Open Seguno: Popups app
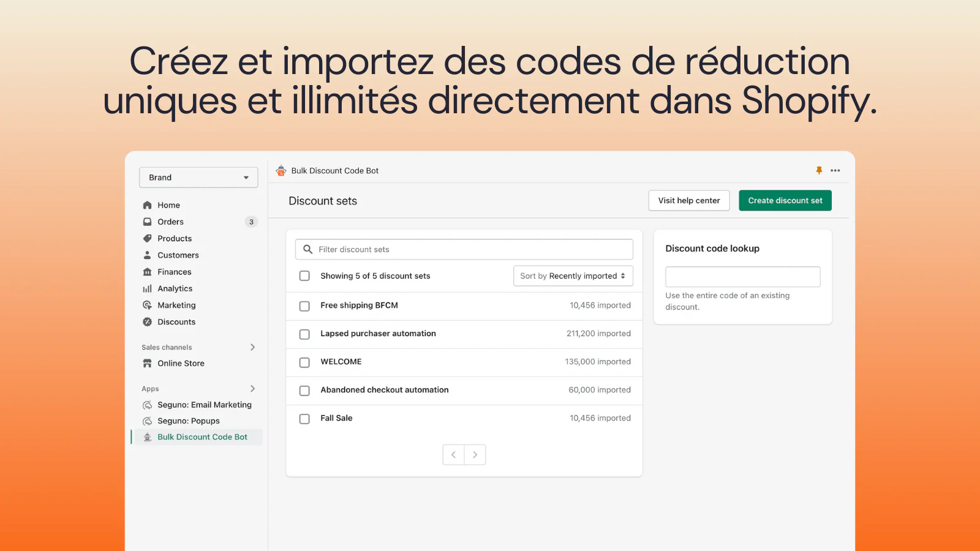Screen dimensions: 980x551 click(x=189, y=421)
